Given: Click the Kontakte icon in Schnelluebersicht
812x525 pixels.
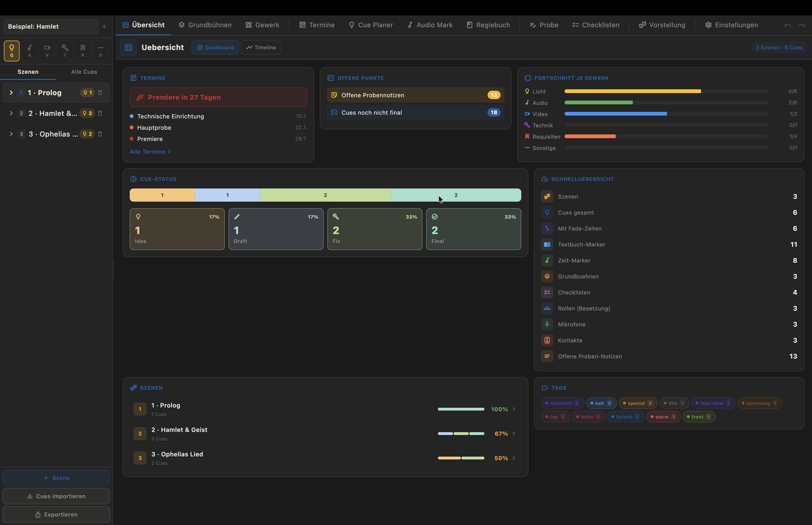Looking at the screenshot, I should coord(547,341).
